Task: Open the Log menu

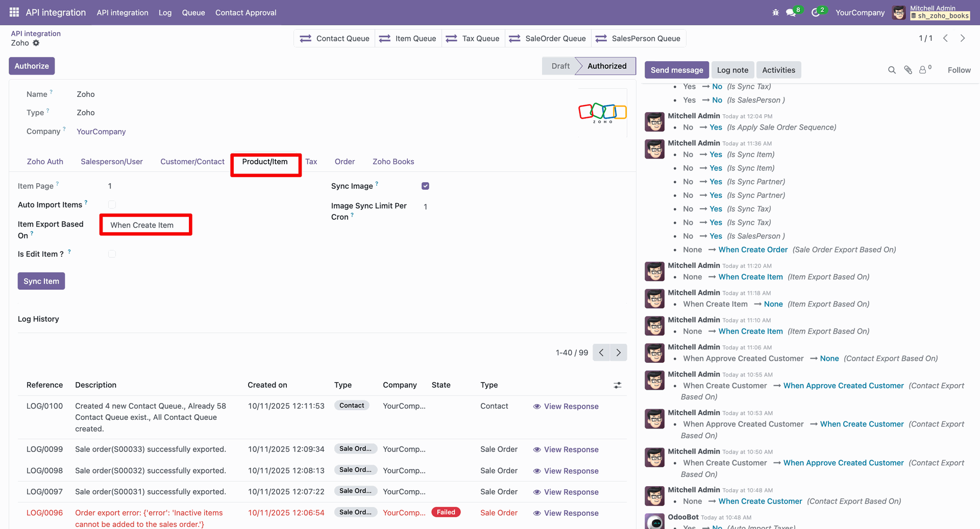Action: (165, 12)
